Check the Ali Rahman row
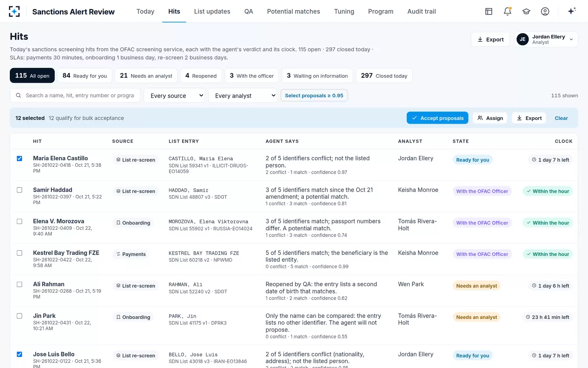This screenshot has width=588, height=368. pyautogui.click(x=19, y=285)
